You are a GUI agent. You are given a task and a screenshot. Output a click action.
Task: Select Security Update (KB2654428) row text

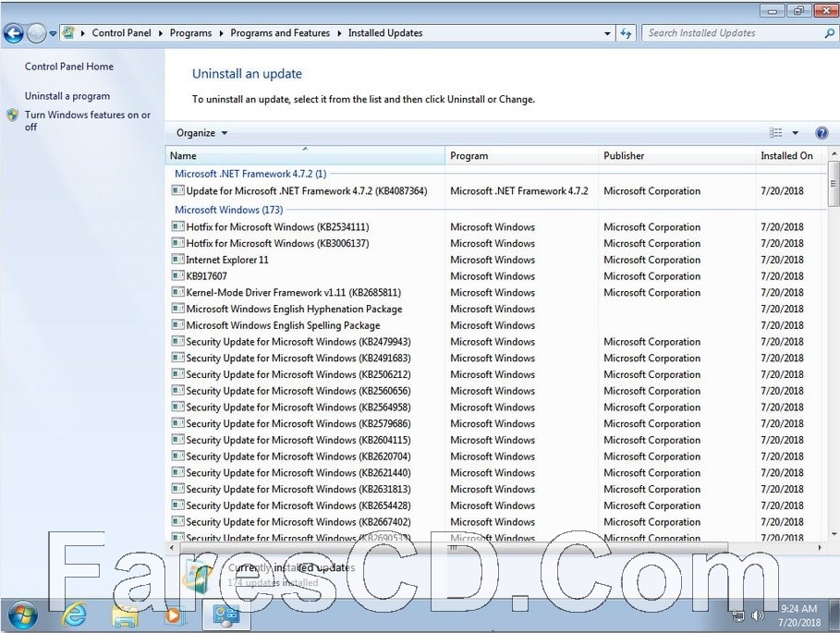click(x=298, y=505)
